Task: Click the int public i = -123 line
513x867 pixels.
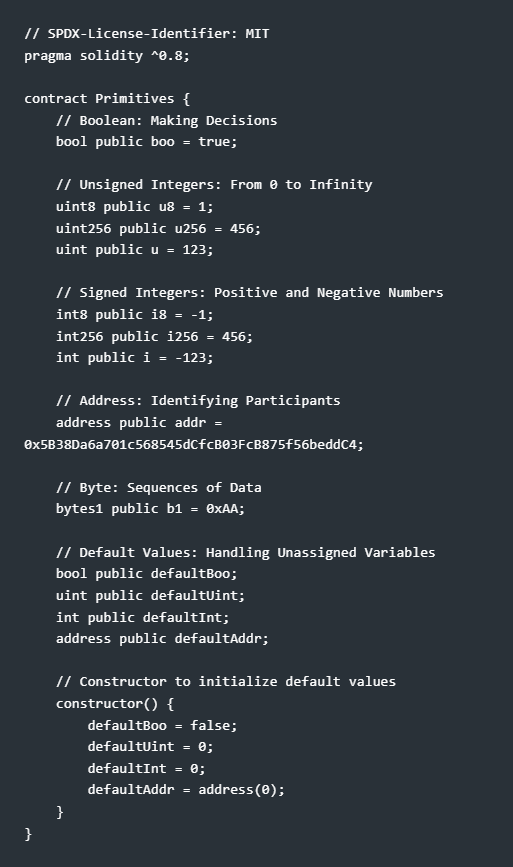Action: click(134, 357)
